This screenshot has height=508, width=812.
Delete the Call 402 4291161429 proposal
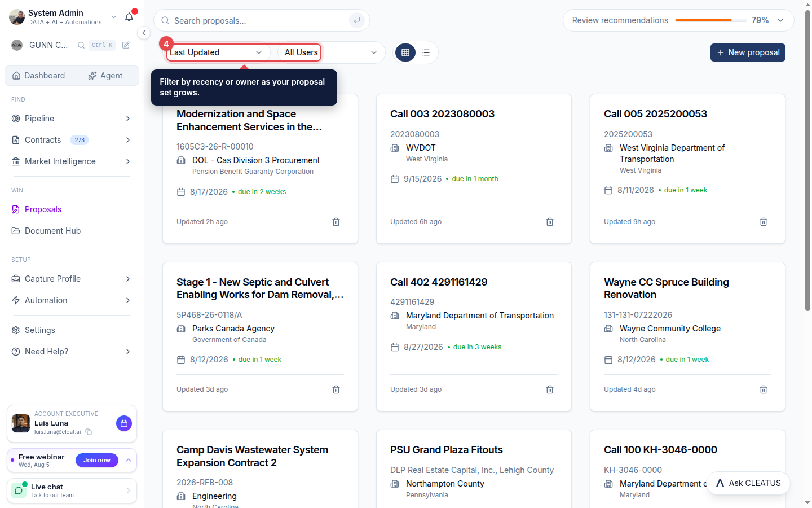(x=550, y=389)
